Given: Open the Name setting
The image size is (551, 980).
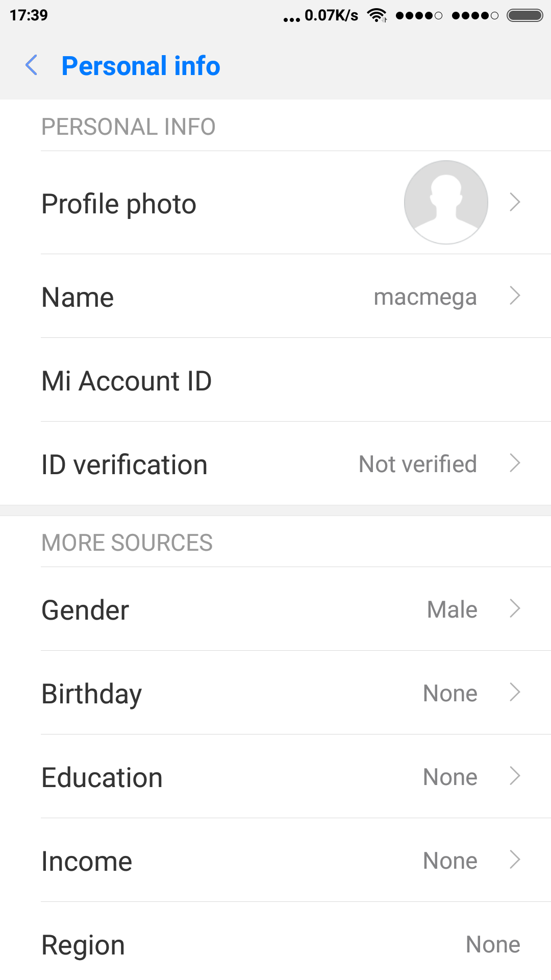Looking at the screenshot, I should click(78, 297).
